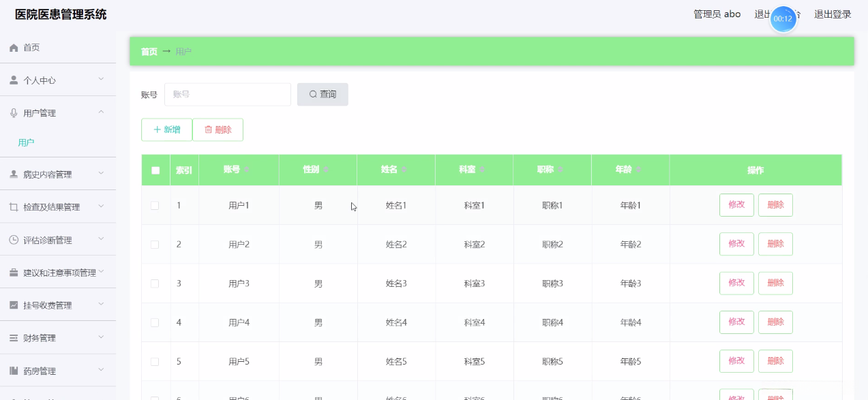Check the row checkbox for 用户1

point(155,205)
